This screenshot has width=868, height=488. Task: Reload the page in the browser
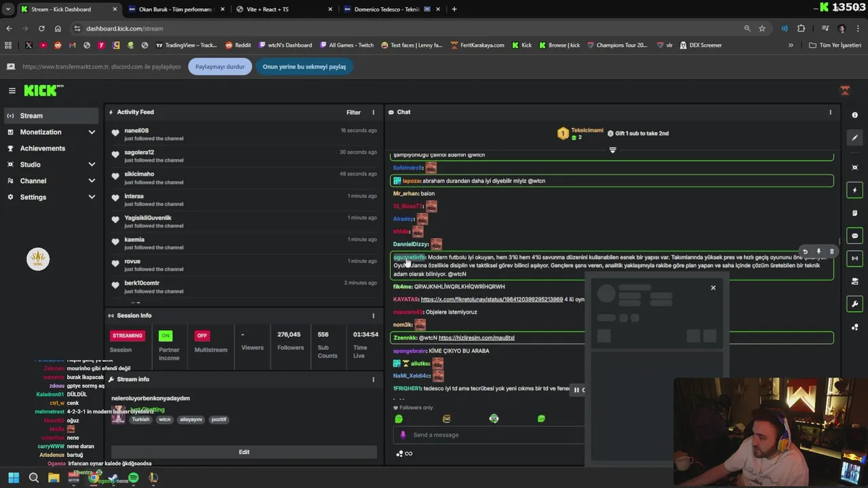(41, 28)
